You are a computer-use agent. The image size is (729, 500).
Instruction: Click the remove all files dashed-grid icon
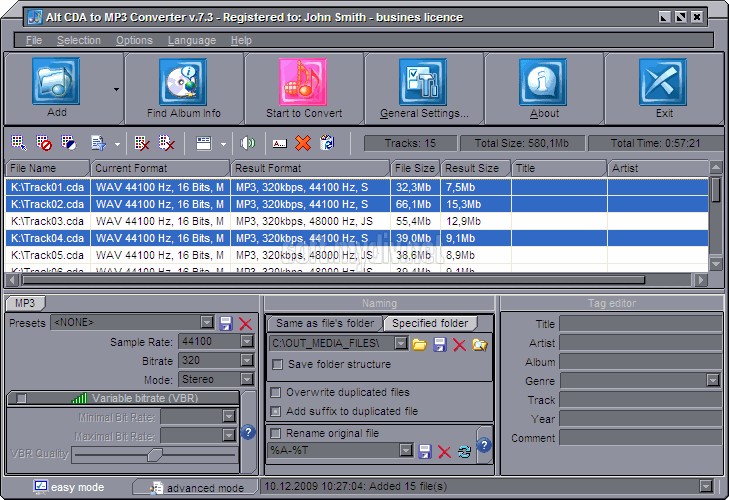pos(166,143)
